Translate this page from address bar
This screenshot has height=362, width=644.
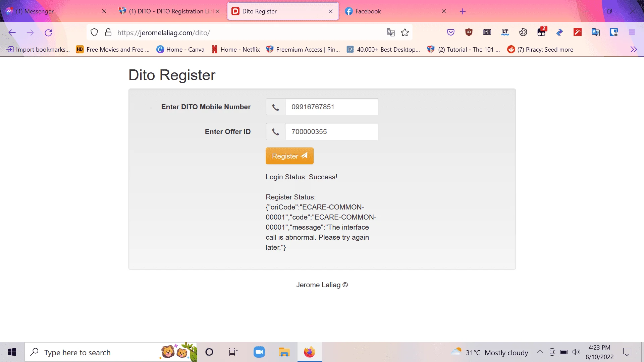click(390, 33)
